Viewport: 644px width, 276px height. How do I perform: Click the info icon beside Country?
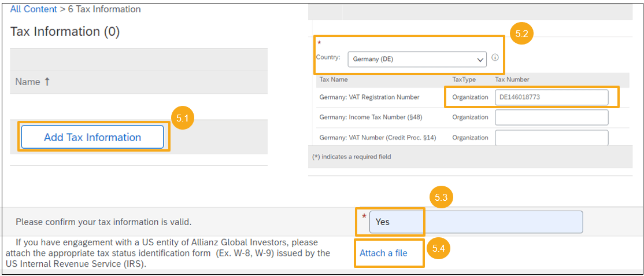tap(495, 58)
